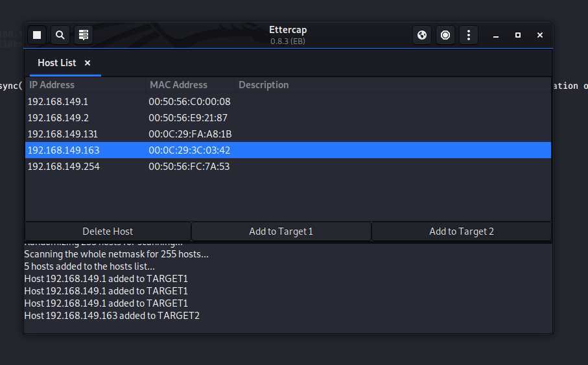Close the Host List tab with X
Screen dimensions: 588x365
[88, 63]
